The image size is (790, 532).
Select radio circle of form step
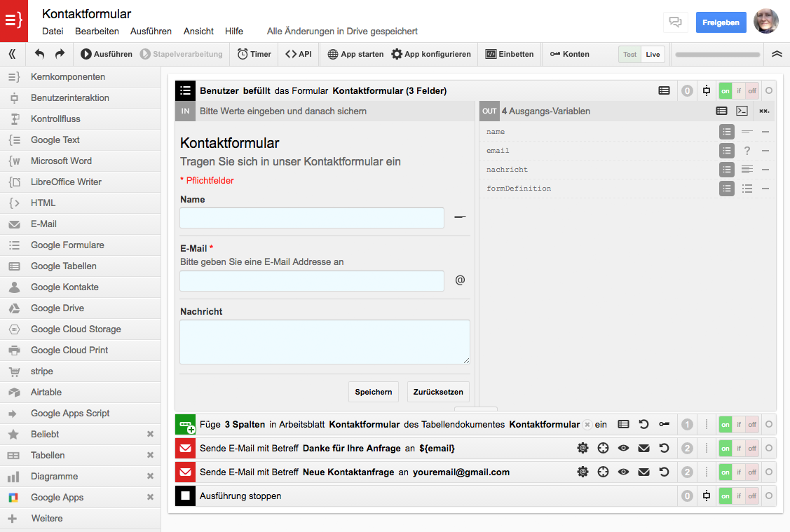point(769,90)
